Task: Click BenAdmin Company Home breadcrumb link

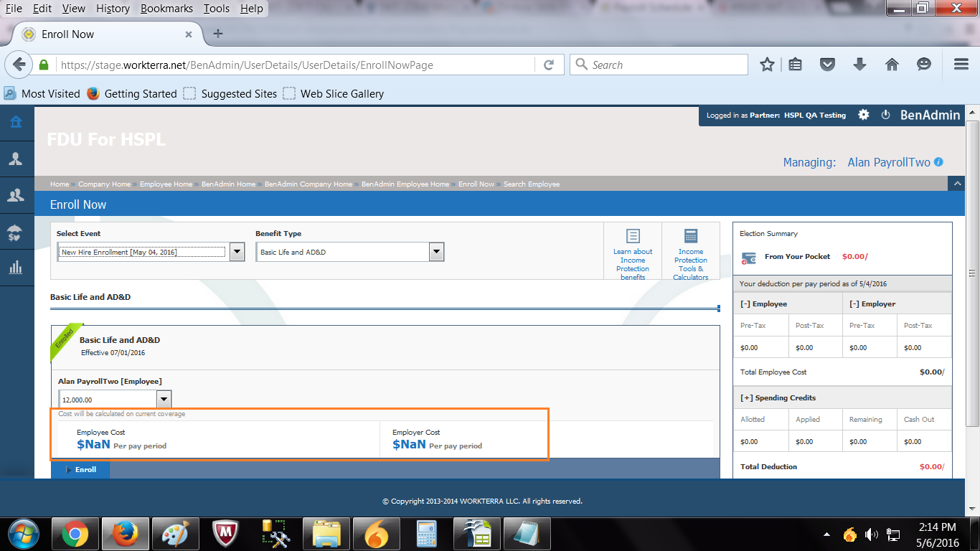Action: tap(308, 184)
